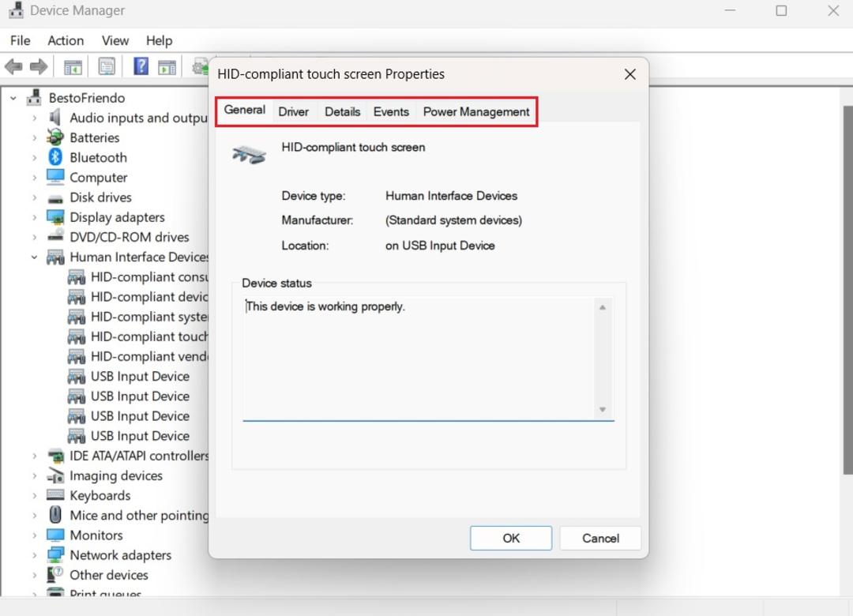853x616 pixels.
Task: Click the Batteries category icon
Action: [x=55, y=137]
